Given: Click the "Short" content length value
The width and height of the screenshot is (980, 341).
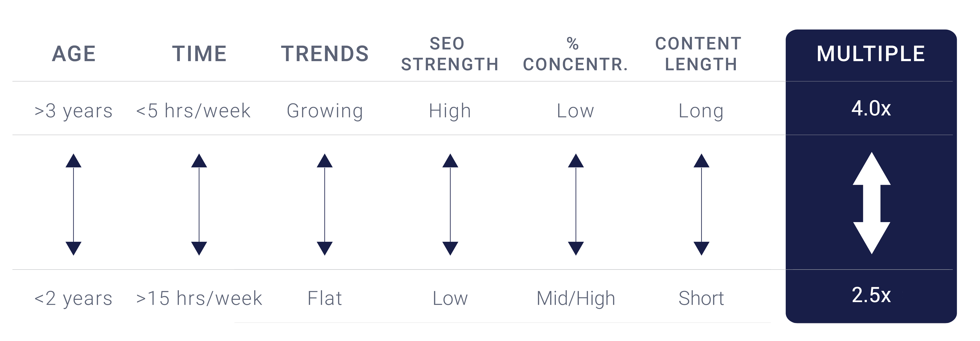Looking at the screenshot, I should (x=701, y=298).
